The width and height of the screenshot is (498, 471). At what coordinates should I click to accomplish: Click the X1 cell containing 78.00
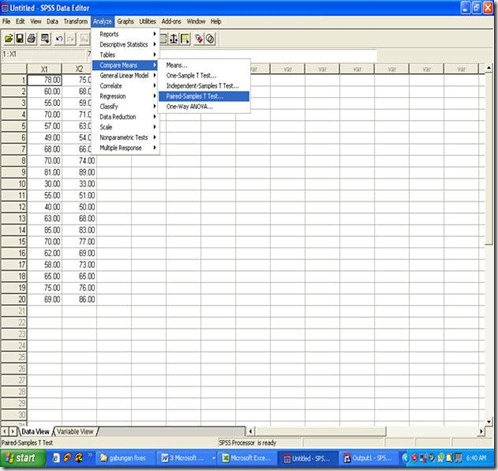pos(44,80)
